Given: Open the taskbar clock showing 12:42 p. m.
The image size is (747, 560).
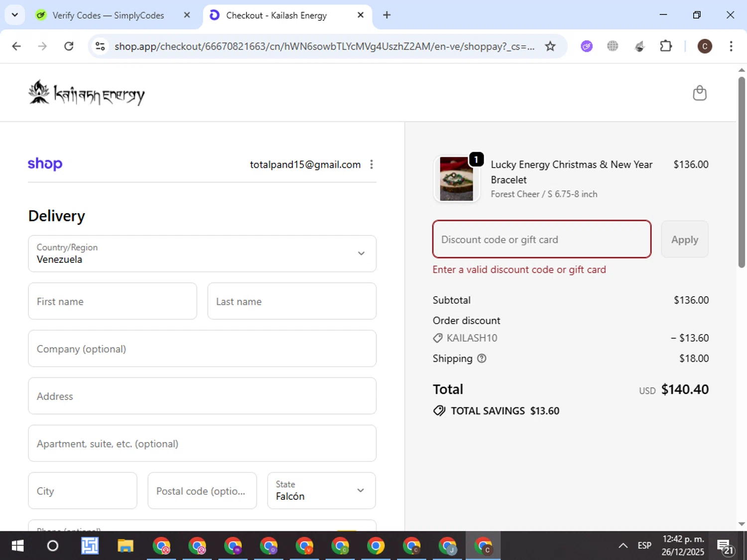Looking at the screenshot, I should pos(683,546).
